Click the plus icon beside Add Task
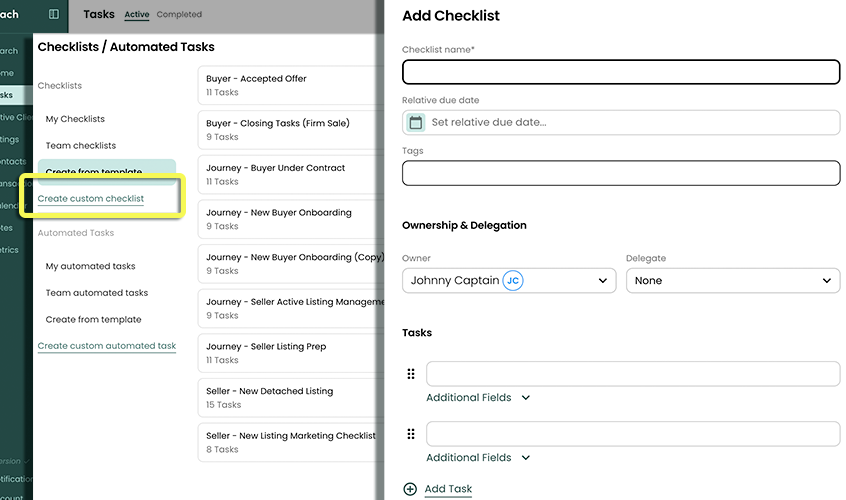Screen dimensions: 846x500 click(410, 489)
